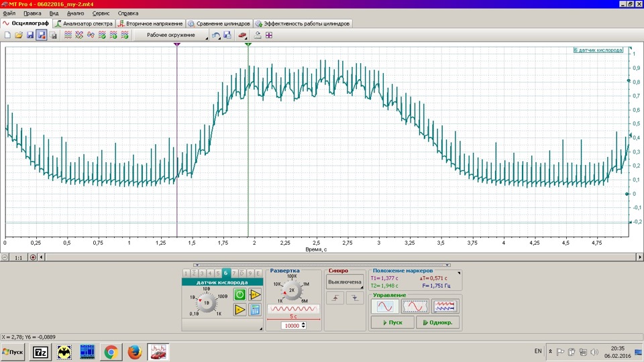Screen dimensions: 644x362
Task: Click the first waveform icon with green checkmark
Action: (x=102, y=36)
